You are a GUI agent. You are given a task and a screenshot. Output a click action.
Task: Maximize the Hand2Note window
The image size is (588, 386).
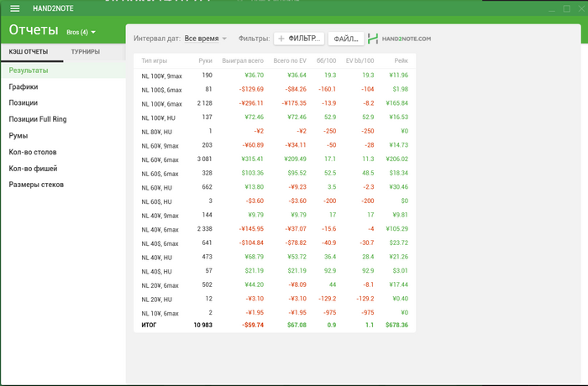[567, 8]
